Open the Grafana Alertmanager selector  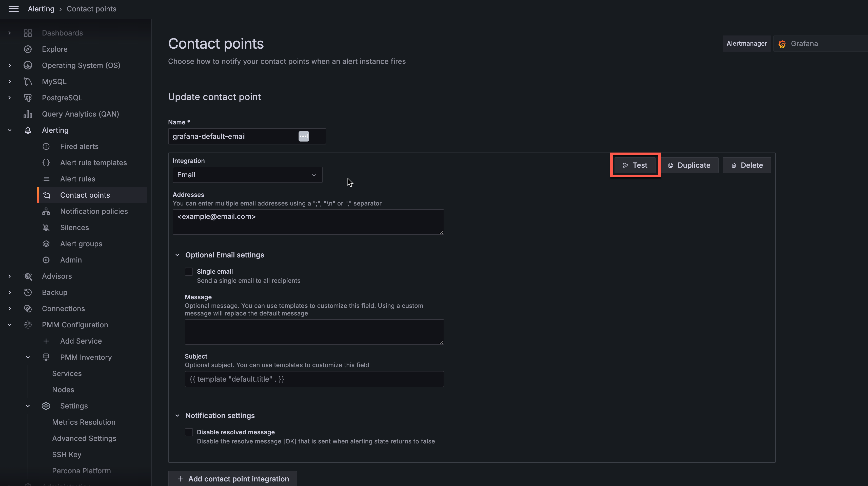click(819, 44)
